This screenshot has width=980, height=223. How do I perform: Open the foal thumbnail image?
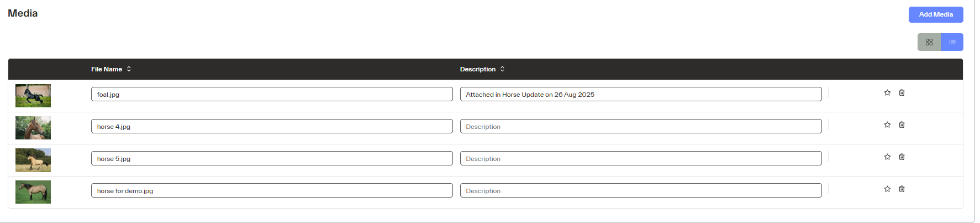[33, 96]
